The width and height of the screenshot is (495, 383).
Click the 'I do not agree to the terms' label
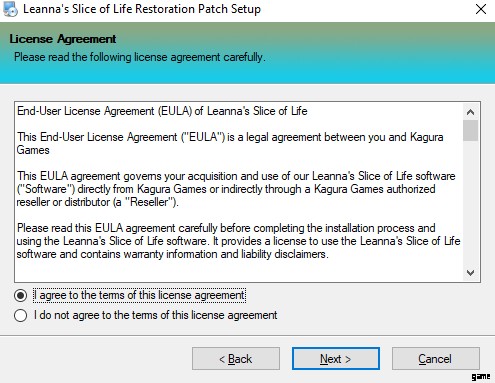(155, 315)
